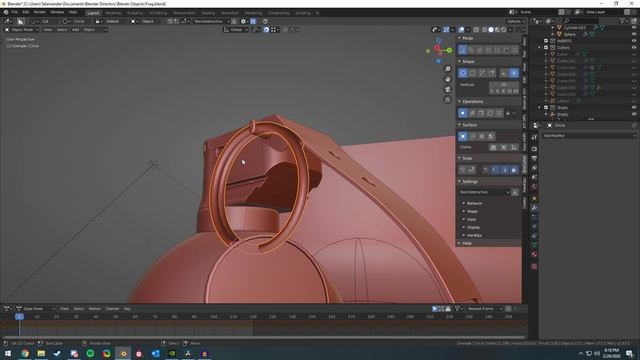Select the first Operations icon highlighted blue
The width and height of the screenshot is (640, 360).
(x=463, y=113)
